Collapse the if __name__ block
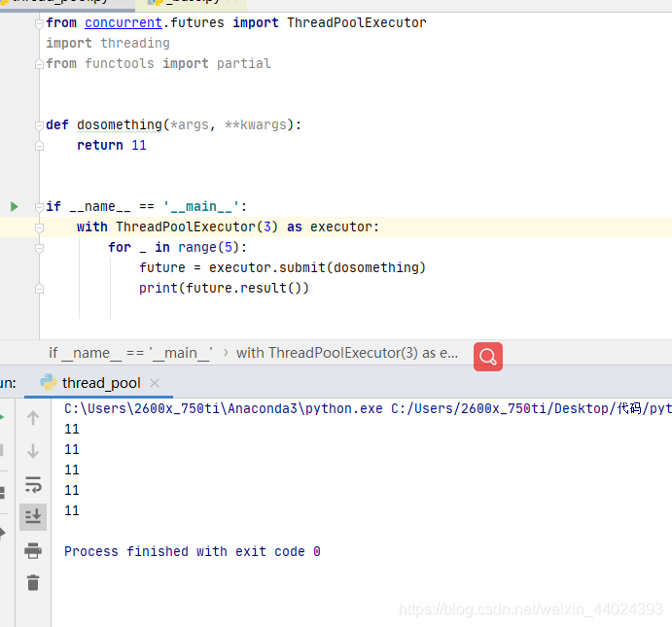The width and height of the screenshot is (672, 627). [39, 207]
